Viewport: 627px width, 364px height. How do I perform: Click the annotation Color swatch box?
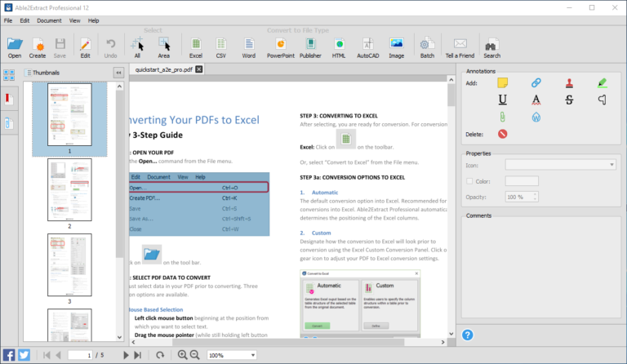pos(522,181)
